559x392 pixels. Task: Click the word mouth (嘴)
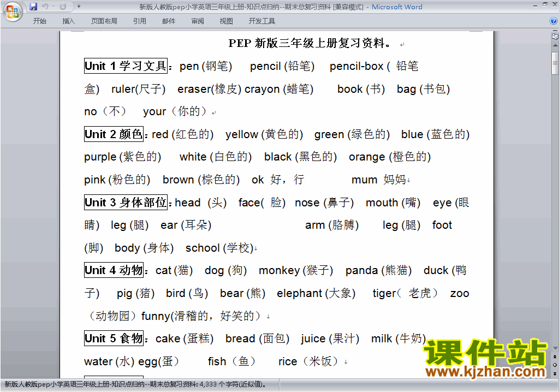point(393,203)
